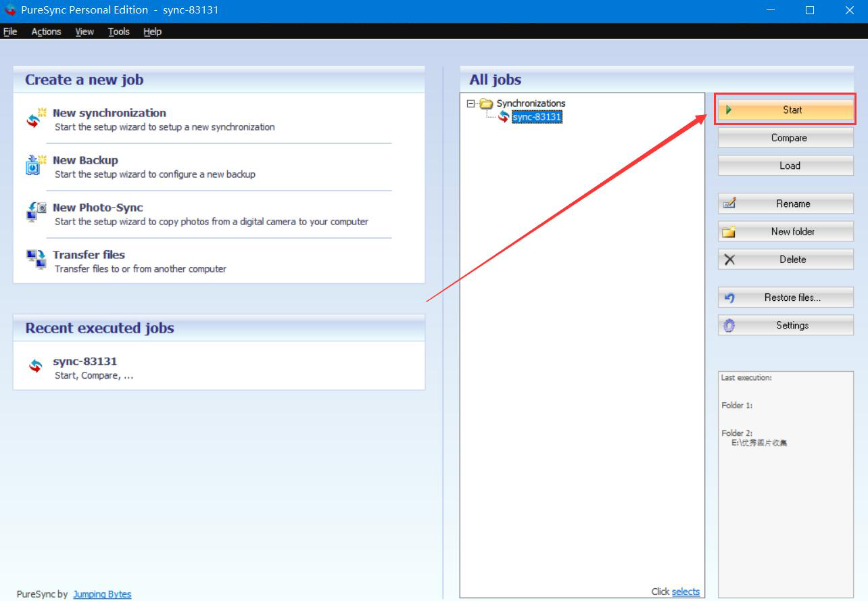Select the Synchronizations folder label

531,103
